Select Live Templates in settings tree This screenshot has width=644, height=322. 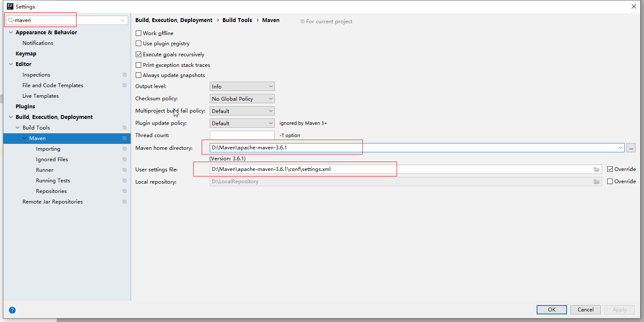(40, 96)
